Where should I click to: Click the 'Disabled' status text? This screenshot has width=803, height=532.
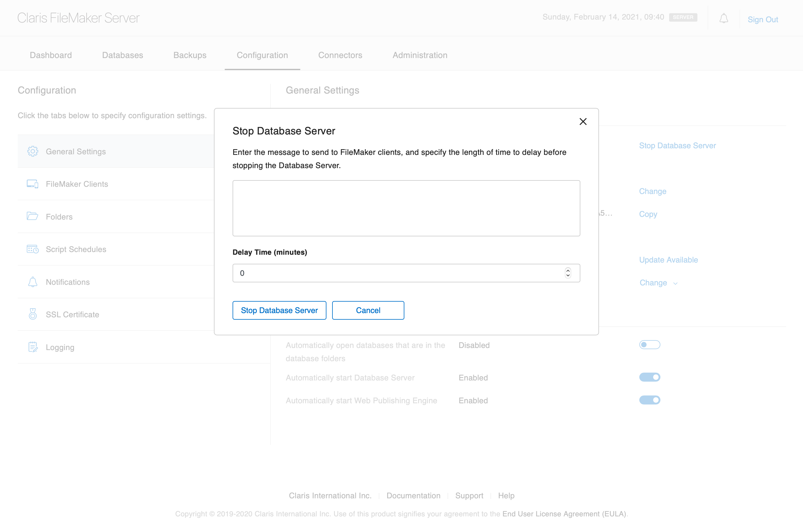point(474,345)
